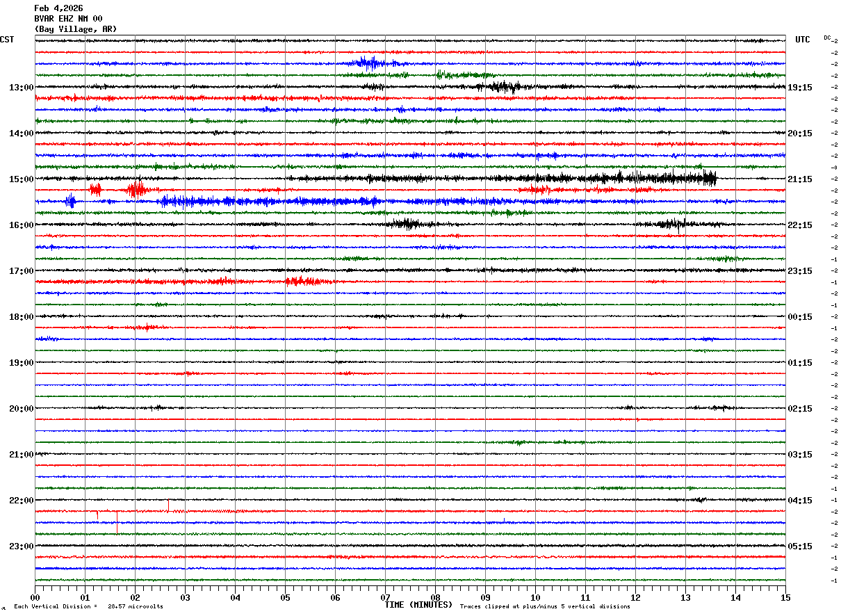
Task: Click the 00:15 UTC time label
Action: [x=799, y=317]
